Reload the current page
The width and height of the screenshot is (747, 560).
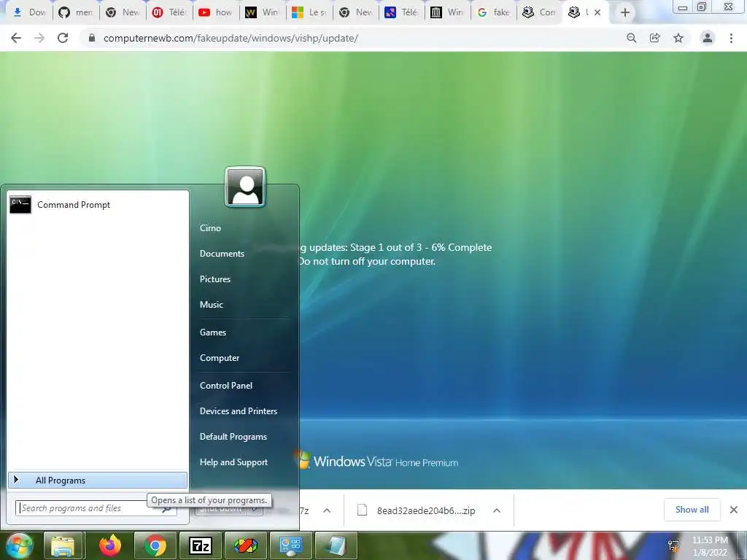pyautogui.click(x=63, y=38)
